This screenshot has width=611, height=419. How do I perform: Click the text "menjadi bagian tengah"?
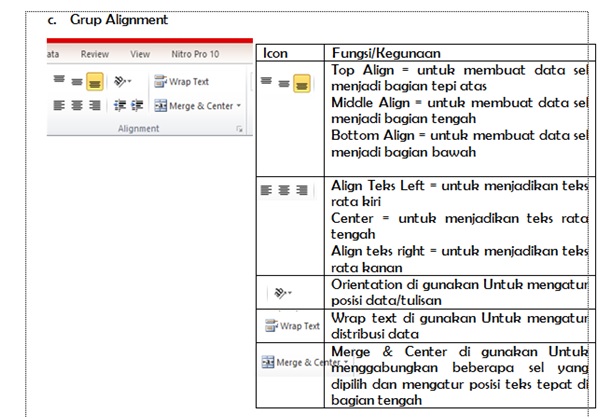(x=403, y=118)
